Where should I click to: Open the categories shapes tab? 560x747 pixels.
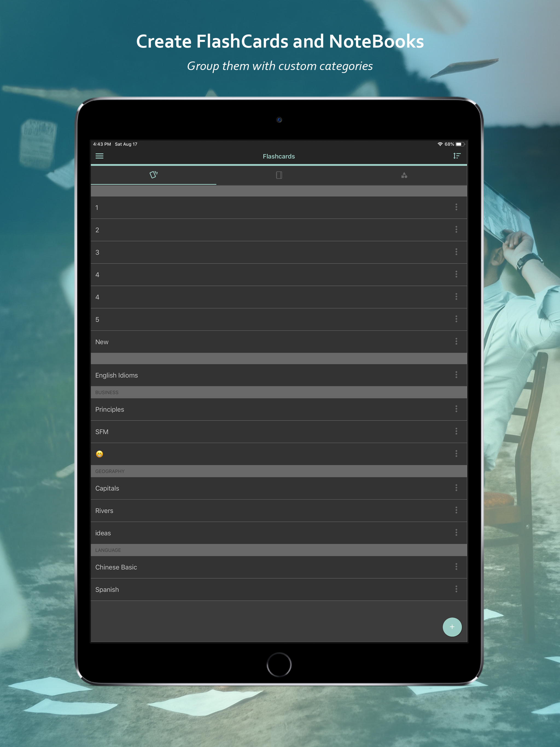(404, 175)
